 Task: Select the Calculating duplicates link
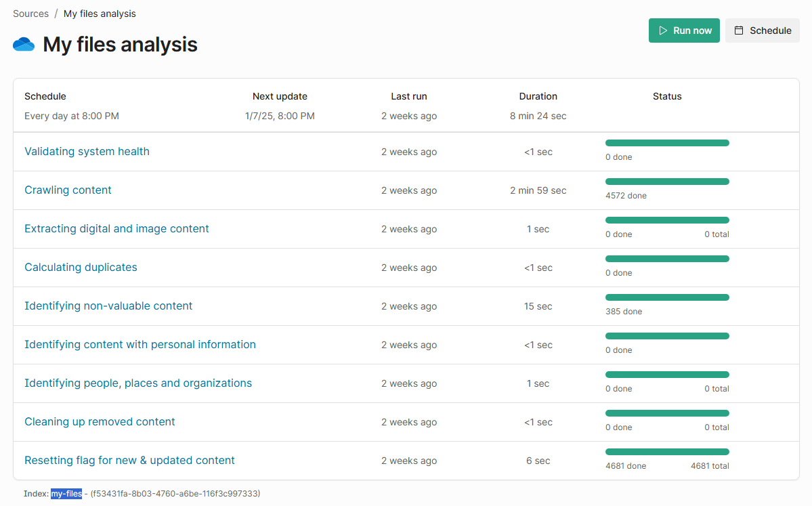[x=81, y=268]
